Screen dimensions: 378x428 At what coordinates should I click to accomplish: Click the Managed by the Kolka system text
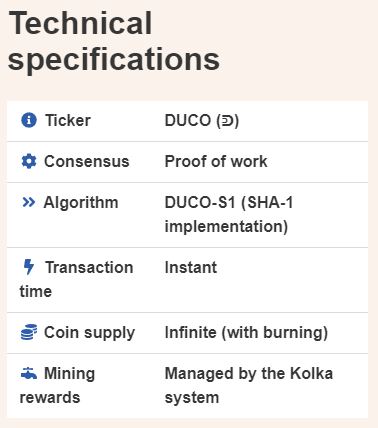[x=249, y=385]
